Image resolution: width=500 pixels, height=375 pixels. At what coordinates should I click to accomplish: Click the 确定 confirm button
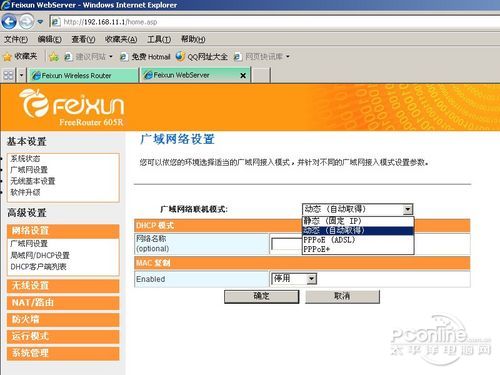coord(262,296)
